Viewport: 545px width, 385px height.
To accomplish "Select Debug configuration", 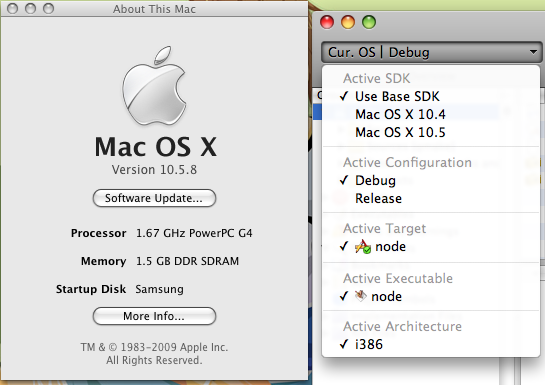I will coord(431,180).
